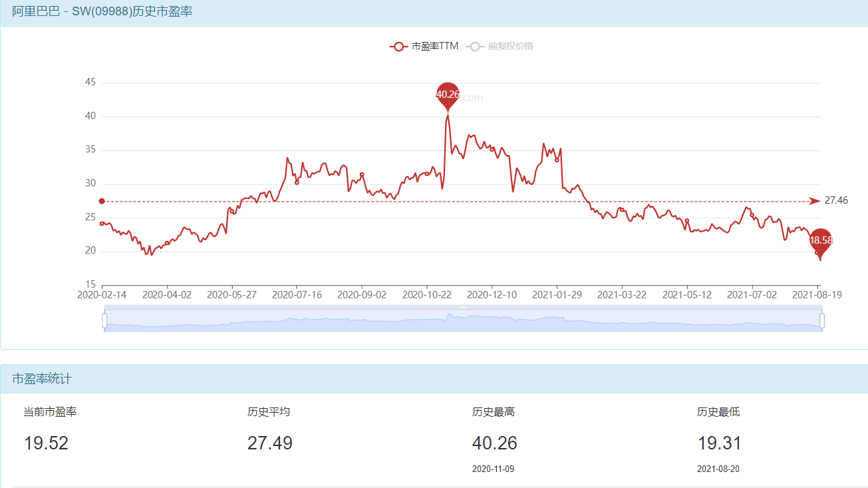Viewport: 868px width, 488px height.
Task: Select the historical average value 27.49
Action: coord(270,443)
